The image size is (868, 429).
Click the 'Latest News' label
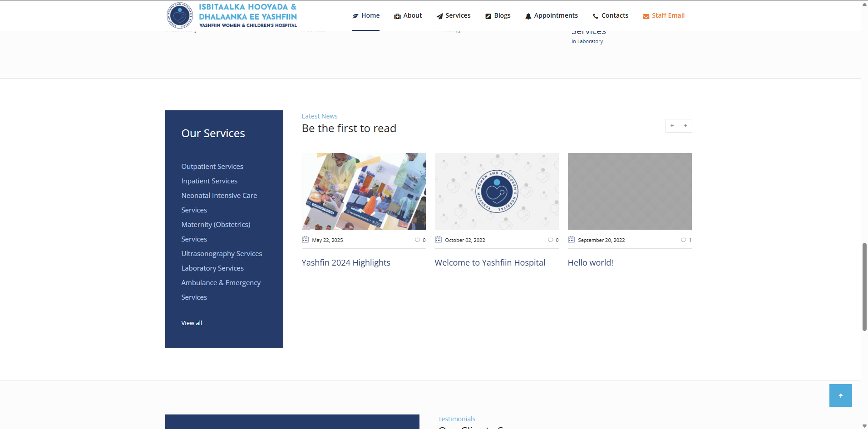click(320, 116)
